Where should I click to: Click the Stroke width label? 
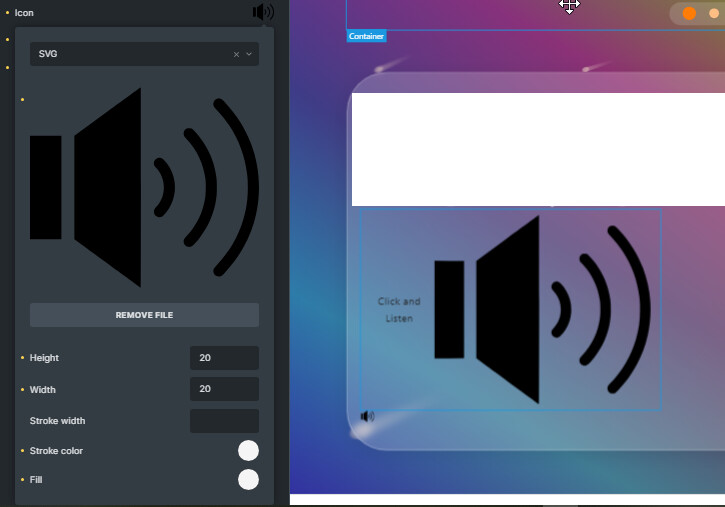[57, 421]
